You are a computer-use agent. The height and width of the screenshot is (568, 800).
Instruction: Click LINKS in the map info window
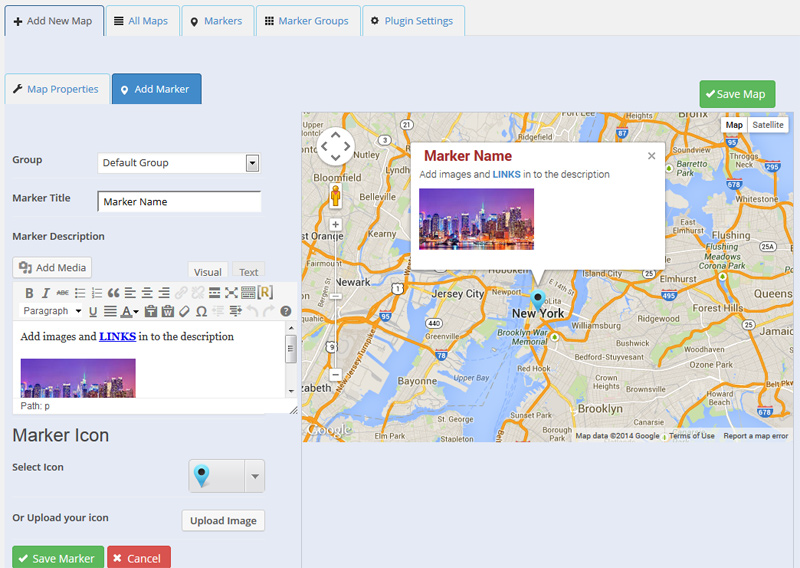click(506, 175)
